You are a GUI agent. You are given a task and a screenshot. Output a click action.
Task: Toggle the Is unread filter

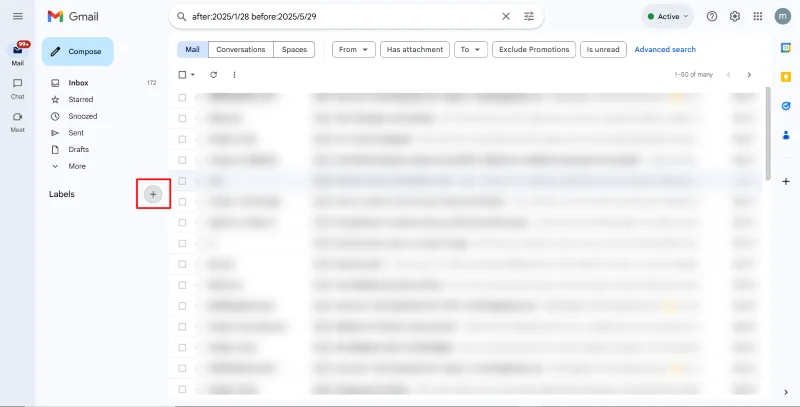pos(603,49)
